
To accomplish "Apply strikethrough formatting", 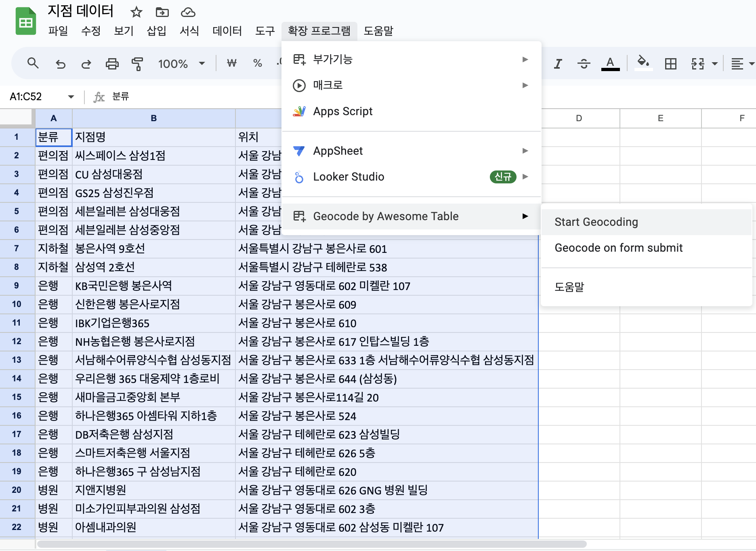I will [584, 63].
